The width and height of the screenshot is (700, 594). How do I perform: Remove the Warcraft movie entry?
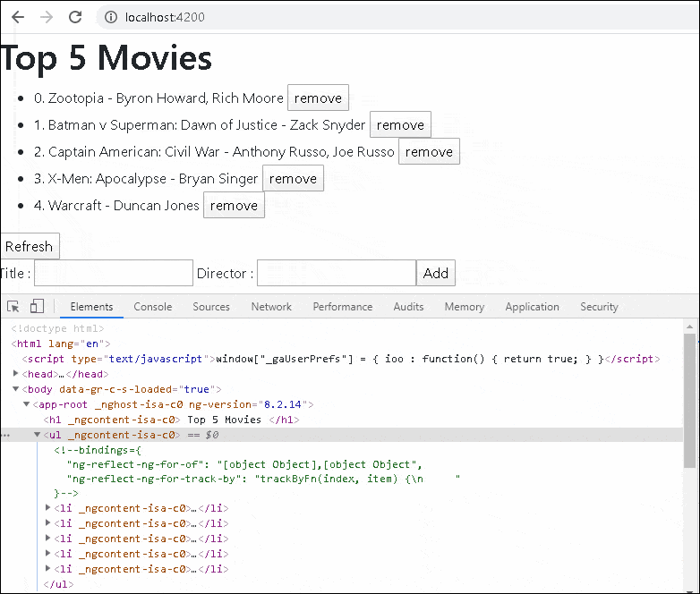pos(234,205)
